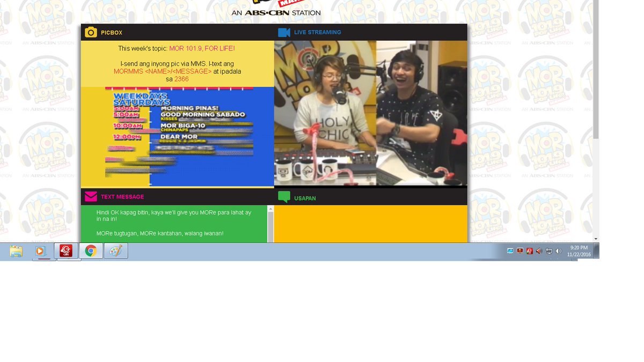Open the white volume speaker tray icon
Viewport: 644px width, 362px height.
(558, 250)
